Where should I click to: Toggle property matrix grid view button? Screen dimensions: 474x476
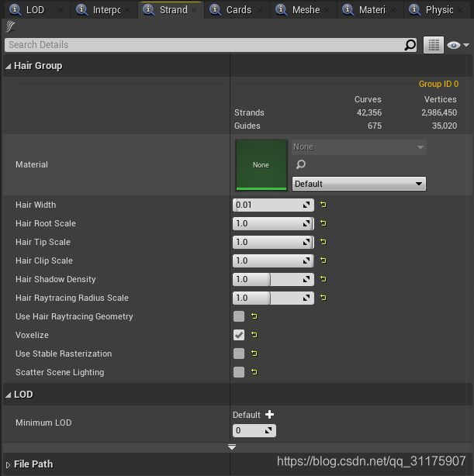click(434, 45)
